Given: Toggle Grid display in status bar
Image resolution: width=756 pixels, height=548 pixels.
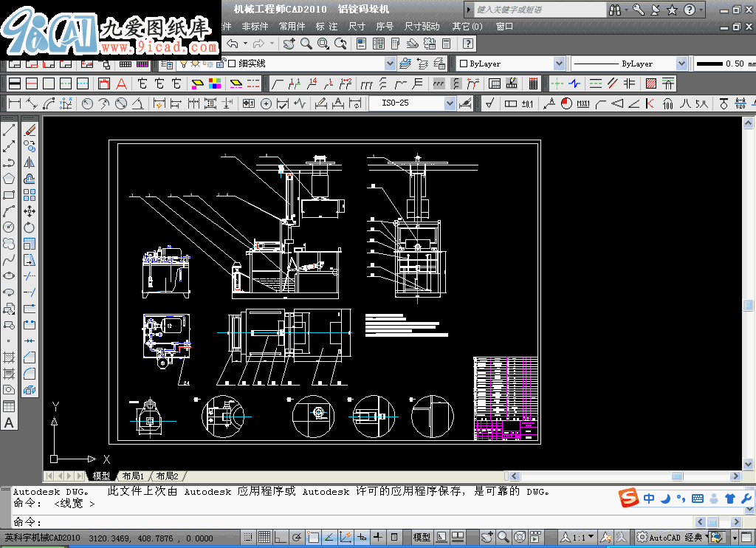Looking at the screenshot, I should 264,537.
